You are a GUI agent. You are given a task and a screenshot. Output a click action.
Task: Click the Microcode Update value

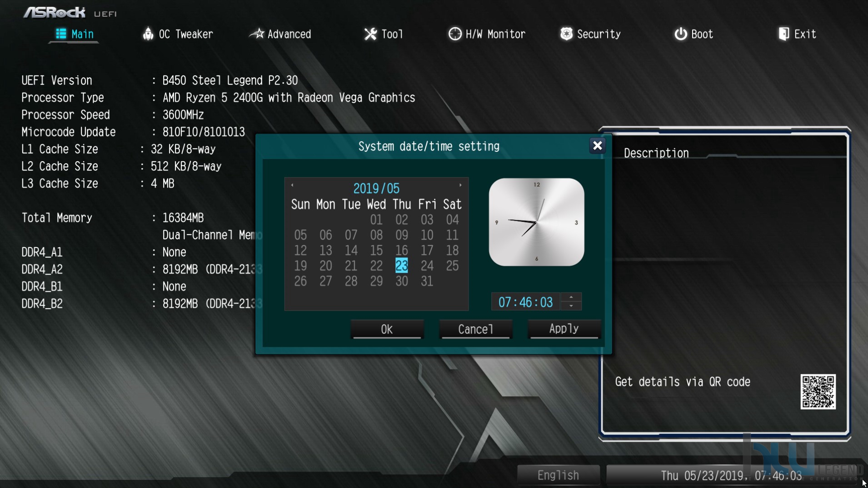pos(204,132)
